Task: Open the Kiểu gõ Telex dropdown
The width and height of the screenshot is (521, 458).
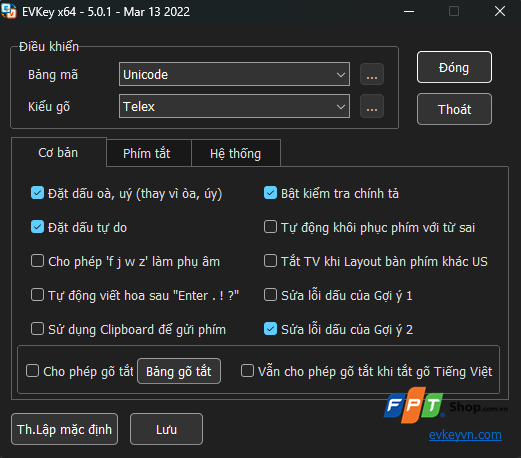Action: [x=234, y=106]
